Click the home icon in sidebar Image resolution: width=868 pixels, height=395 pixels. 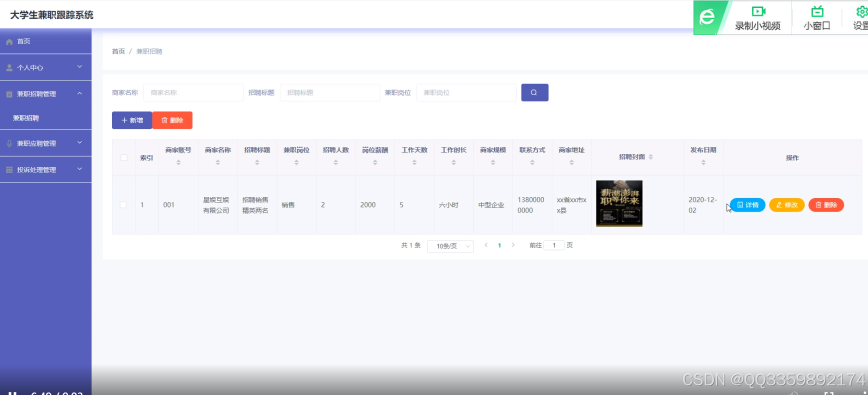[9, 42]
